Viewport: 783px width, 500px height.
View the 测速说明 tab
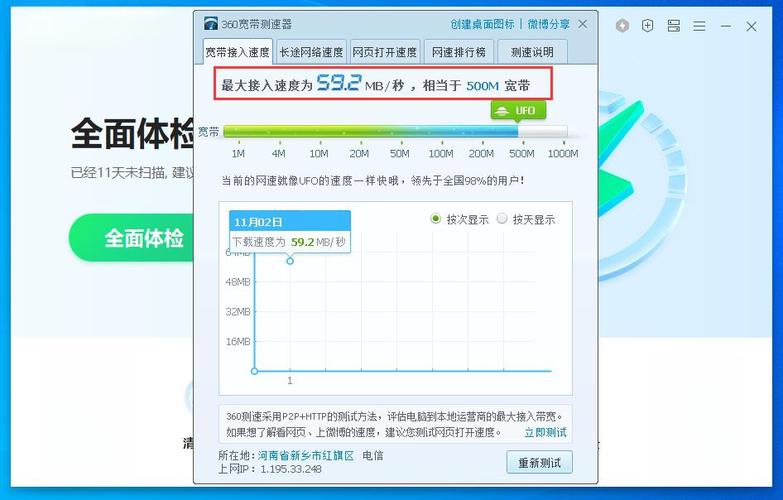pos(532,52)
